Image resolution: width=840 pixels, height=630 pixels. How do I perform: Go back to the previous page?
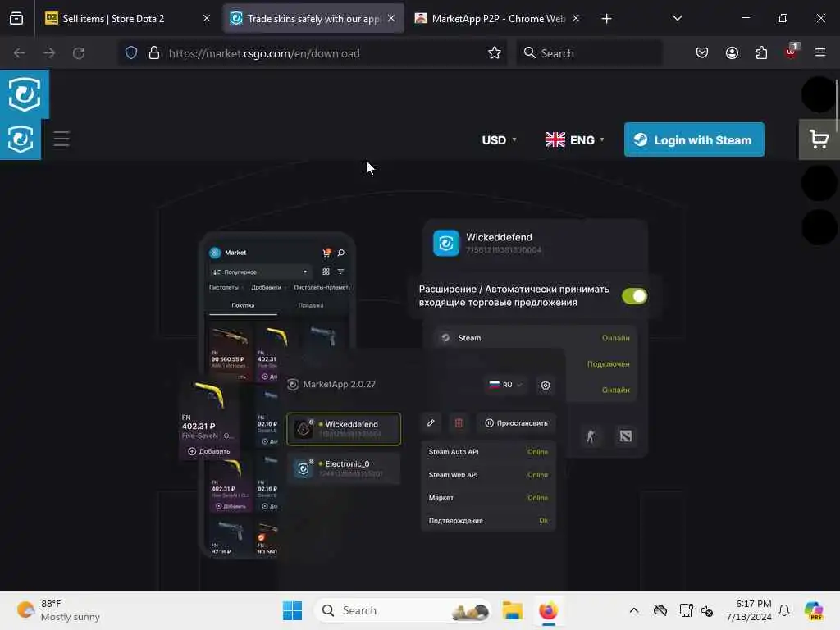tap(20, 53)
